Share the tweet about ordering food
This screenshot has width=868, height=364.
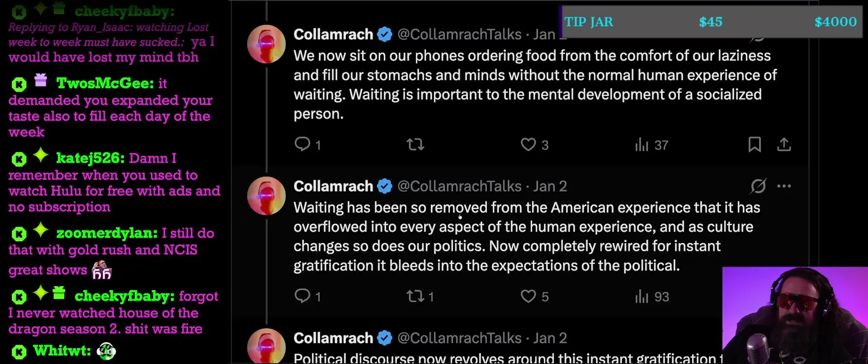784,145
